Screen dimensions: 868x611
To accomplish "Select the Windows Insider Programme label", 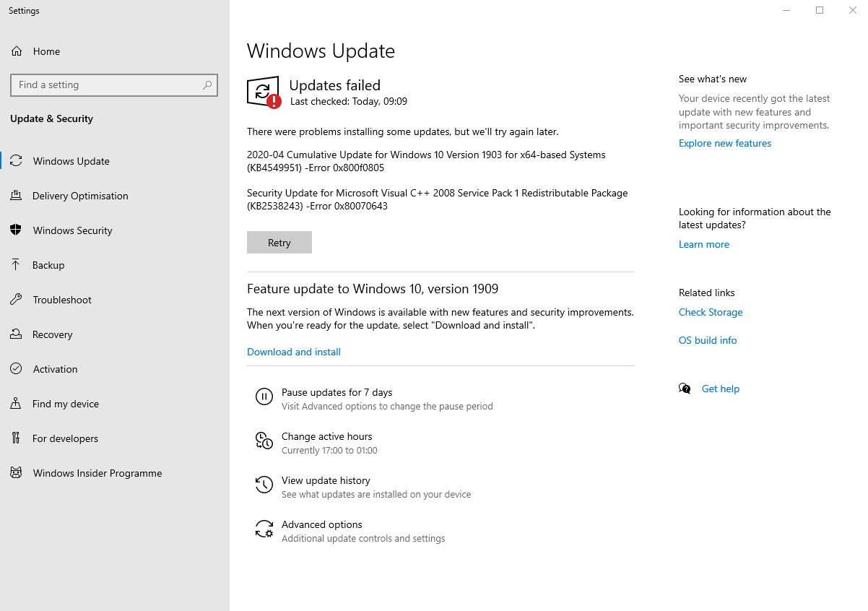I will [x=97, y=473].
